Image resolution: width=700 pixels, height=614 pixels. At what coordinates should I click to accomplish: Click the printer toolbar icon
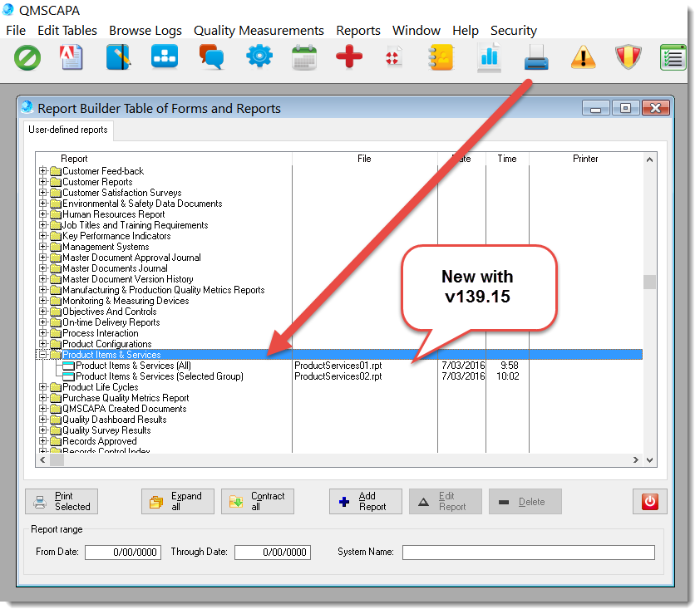point(536,57)
